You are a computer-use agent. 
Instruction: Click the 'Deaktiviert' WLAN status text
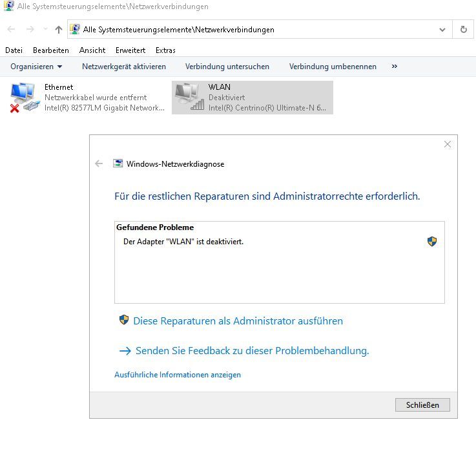pyautogui.click(x=227, y=98)
